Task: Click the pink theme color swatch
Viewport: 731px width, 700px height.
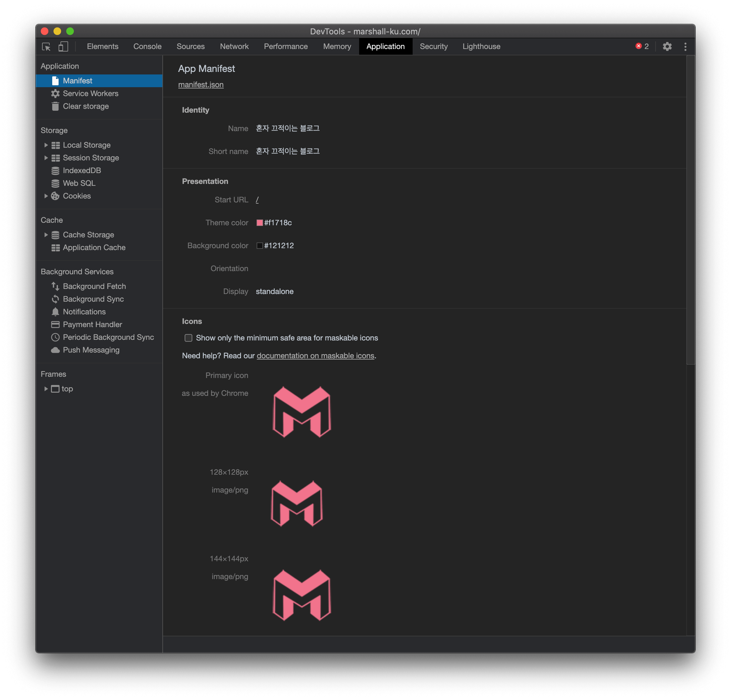Action: 259,223
